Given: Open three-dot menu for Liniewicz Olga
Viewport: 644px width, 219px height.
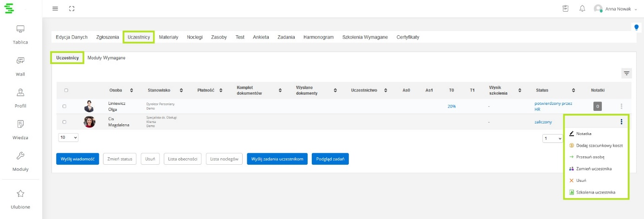Looking at the screenshot, I should point(621,106).
